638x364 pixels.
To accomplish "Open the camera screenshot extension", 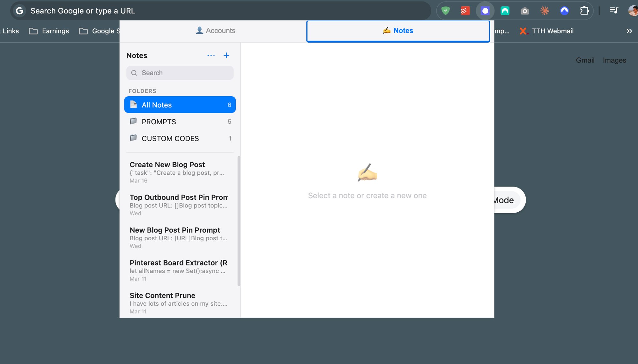I will [x=524, y=11].
